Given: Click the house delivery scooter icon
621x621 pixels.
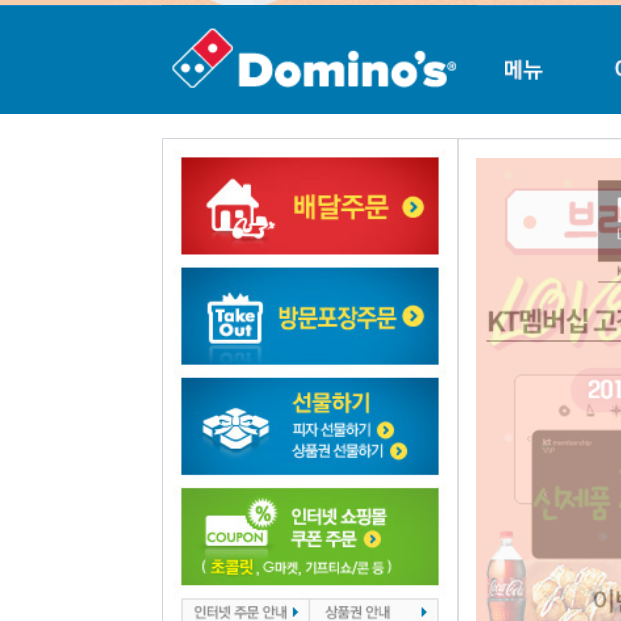Looking at the screenshot, I should [x=240, y=209].
